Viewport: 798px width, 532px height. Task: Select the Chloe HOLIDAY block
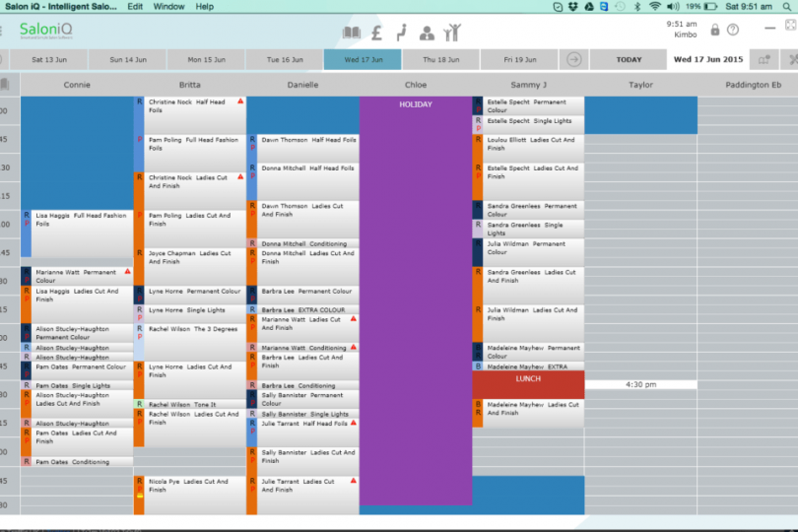[x=416, y=296]
